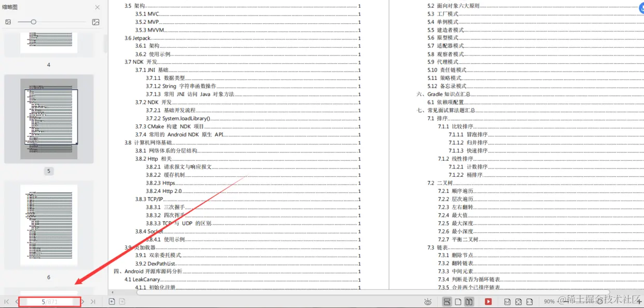The width and height of the screenshot is (644, 308).
Task: Go to the next page
Action: tap(83, 301)
